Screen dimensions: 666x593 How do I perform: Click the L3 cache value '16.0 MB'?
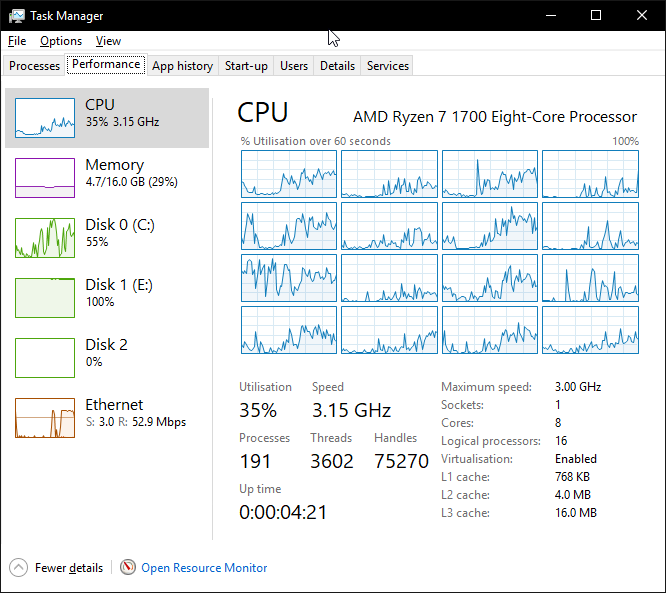pyautogui.click(x=576, y=513)
